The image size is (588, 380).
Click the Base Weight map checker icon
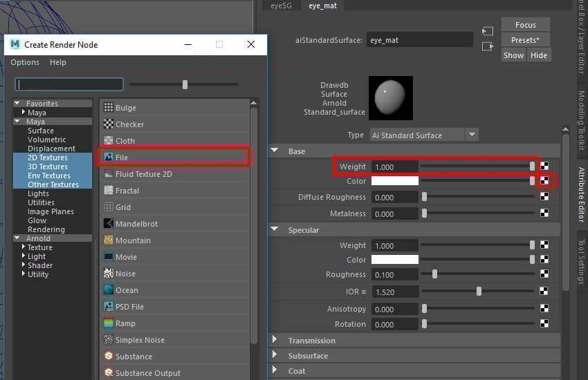[544, 166]
